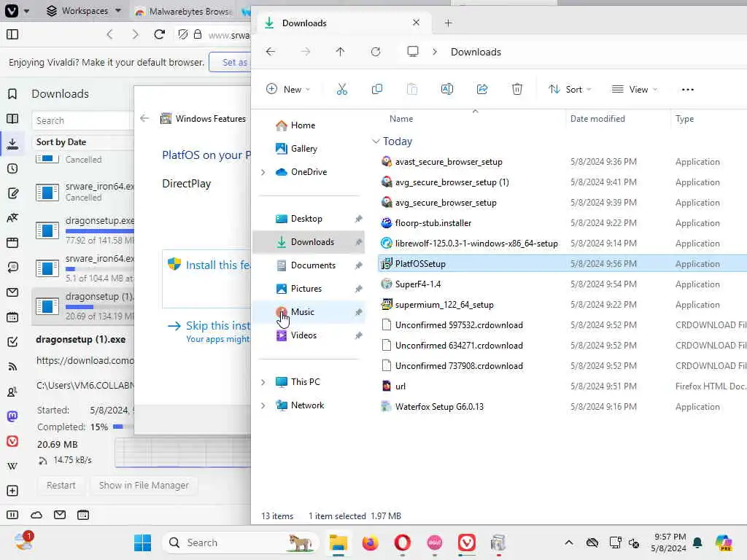Expand OneDrive in navigation pane
747x560 pixels.
[x=263, y=172]
